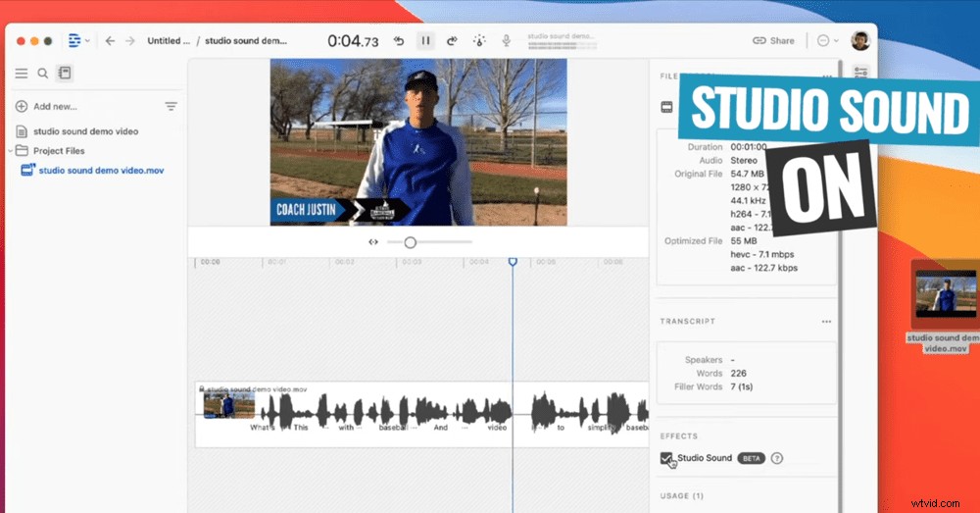Image resolution: width=980 pixels, height=513 pixels.
Task: Select the clip thumbnail in the timeline
Action: coord(228,405)
